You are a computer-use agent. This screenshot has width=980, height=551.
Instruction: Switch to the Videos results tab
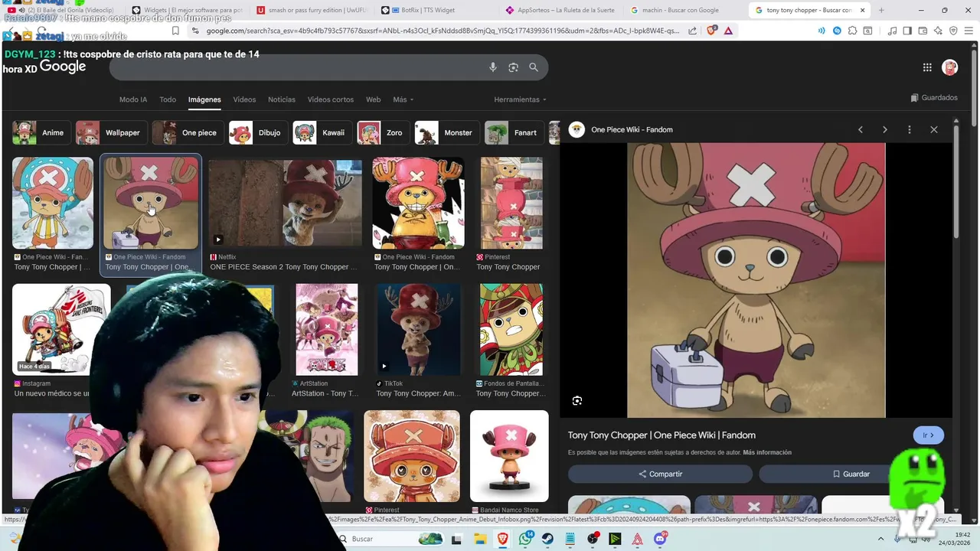[x=244, y=99]
